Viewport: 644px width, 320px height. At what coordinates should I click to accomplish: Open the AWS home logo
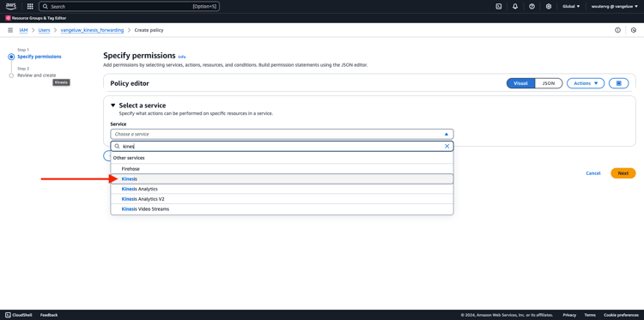(x=10, y=6)
